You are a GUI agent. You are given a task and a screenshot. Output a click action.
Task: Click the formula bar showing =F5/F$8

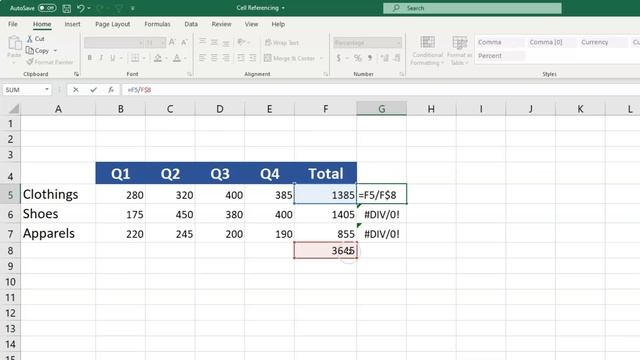pyautogui.click(x=380, y=89)
